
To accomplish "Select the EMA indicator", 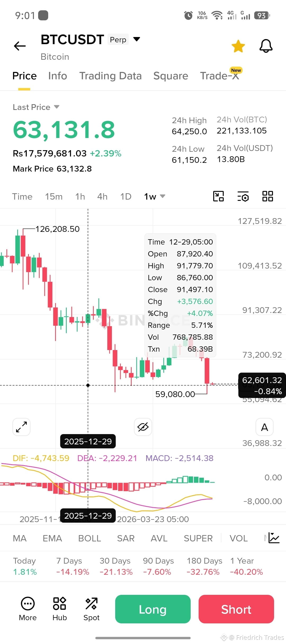I will coord(52,538).
